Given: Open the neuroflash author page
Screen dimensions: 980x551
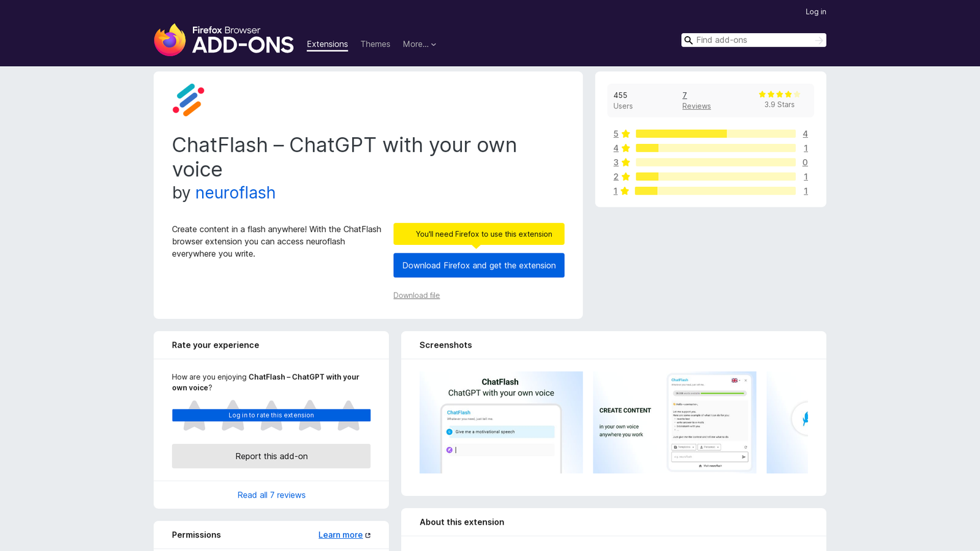Looking at the screenshot, I should (235, 193).
